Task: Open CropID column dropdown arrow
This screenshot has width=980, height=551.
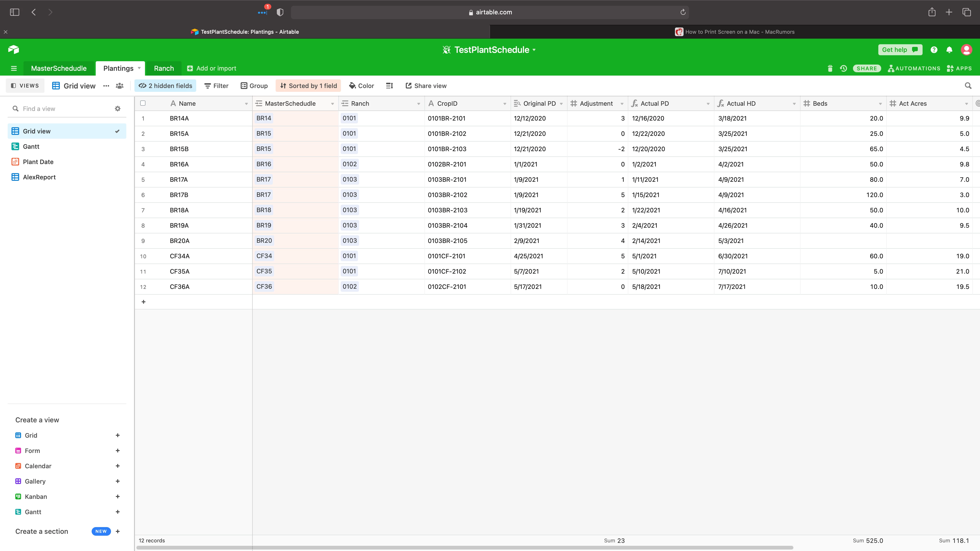Action: pos(505,104)
